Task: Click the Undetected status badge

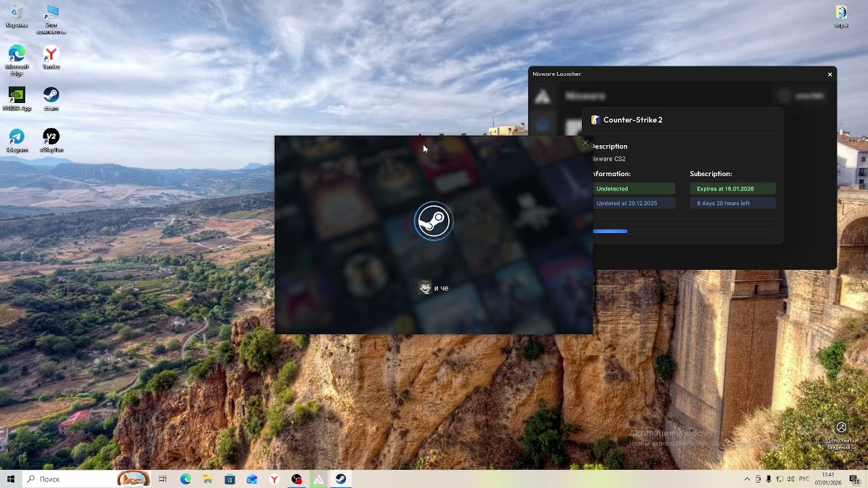Action: click(633, 188)
